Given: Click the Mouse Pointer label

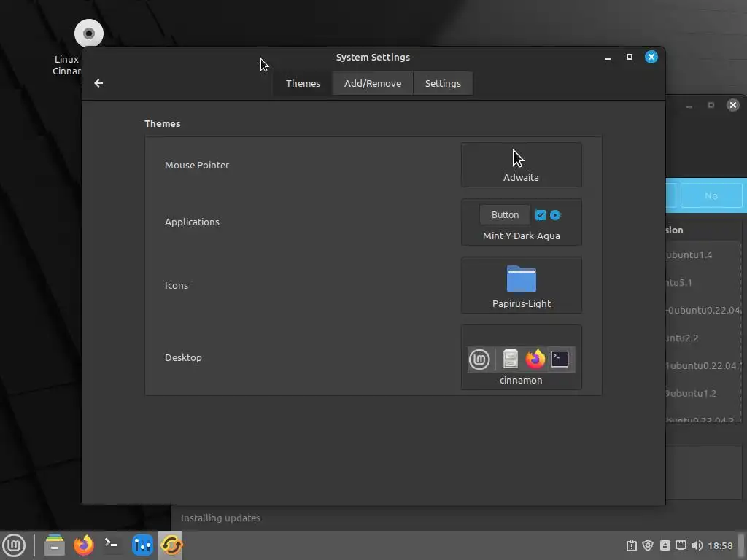Looking at the screenshot, I should pos(197,166).
